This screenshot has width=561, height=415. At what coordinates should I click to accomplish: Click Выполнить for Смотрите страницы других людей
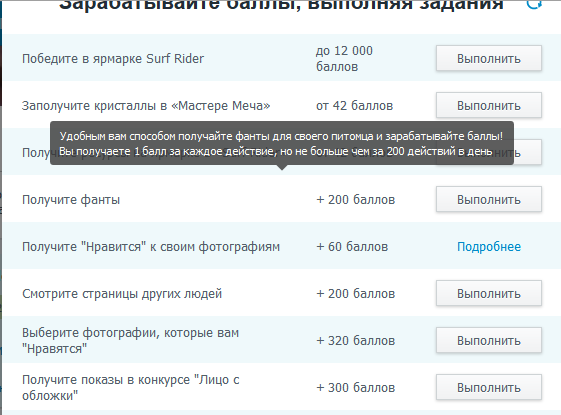pyautogui.click(x=488, y=293)
